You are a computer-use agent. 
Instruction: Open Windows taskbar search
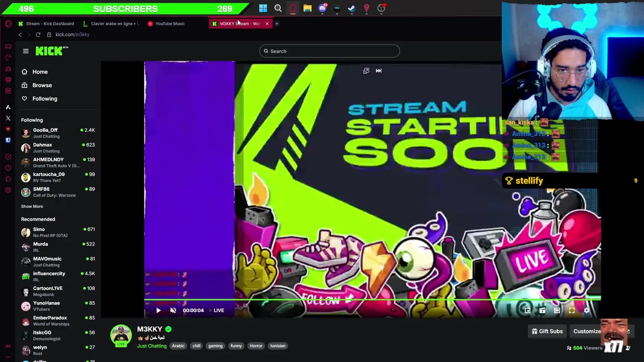pyautogui.click(x=278, y=8)
